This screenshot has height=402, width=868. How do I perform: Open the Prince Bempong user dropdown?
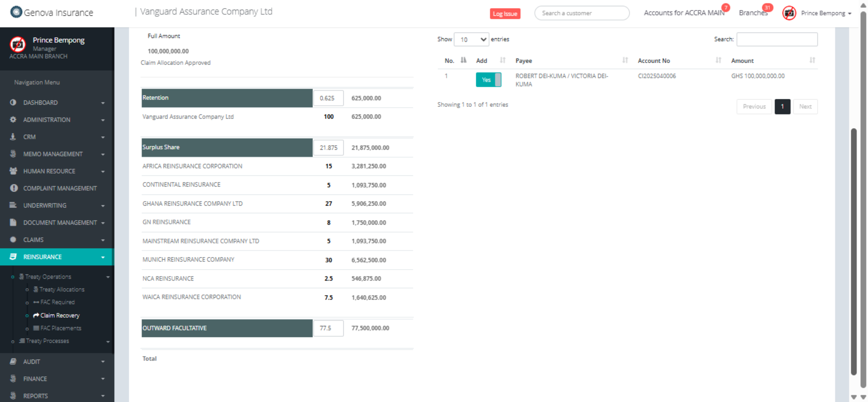coord(826,13)
